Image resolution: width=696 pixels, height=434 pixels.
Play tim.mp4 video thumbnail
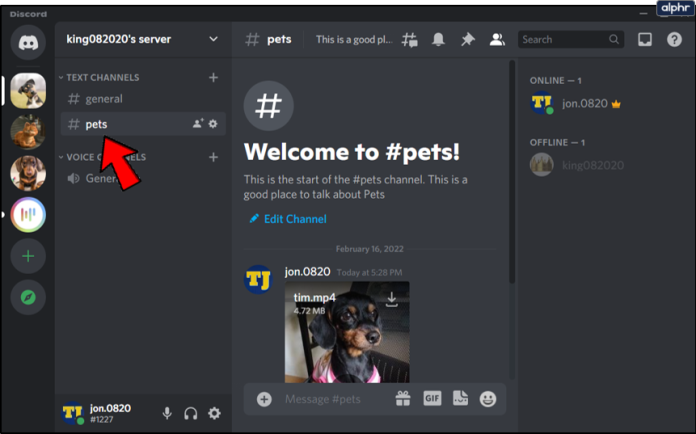[347, 332]
